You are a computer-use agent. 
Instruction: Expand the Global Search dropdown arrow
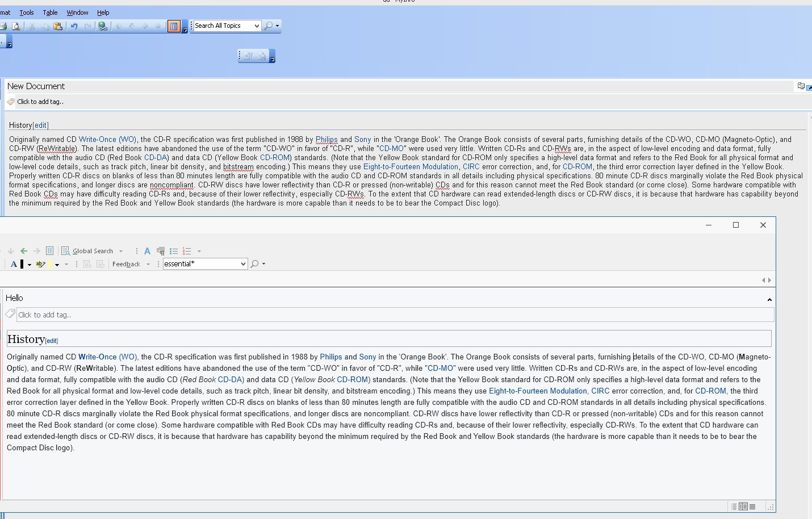pos(121,251)
